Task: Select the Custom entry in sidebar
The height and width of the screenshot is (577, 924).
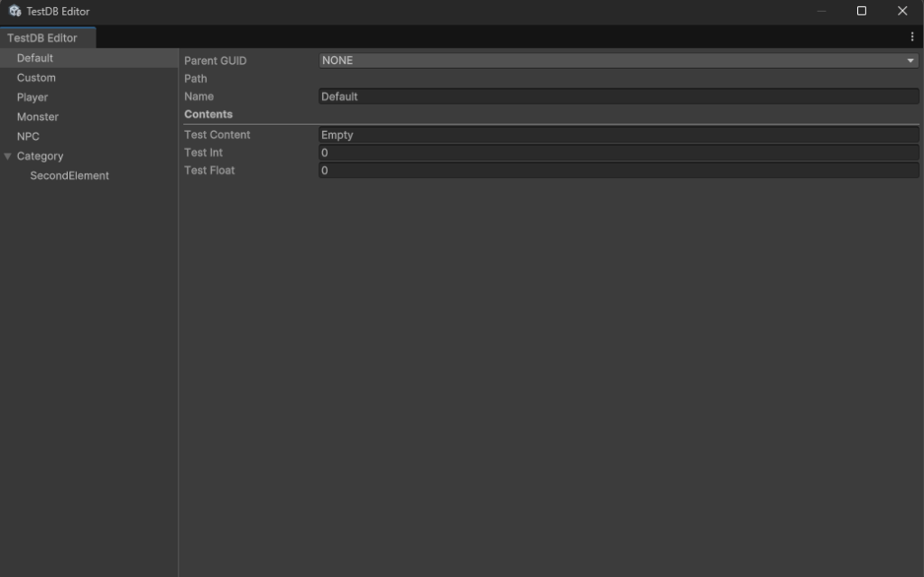Action: point(36,78)
